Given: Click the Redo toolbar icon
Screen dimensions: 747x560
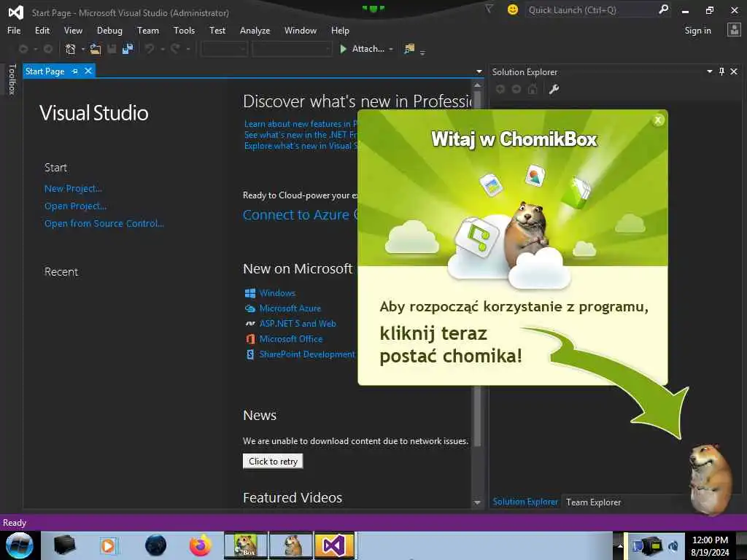Looking at the screenshot, I should pos(175,49).
